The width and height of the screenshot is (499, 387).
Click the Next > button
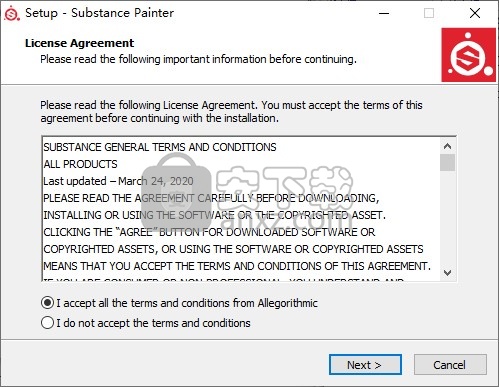tap(365, 365)
